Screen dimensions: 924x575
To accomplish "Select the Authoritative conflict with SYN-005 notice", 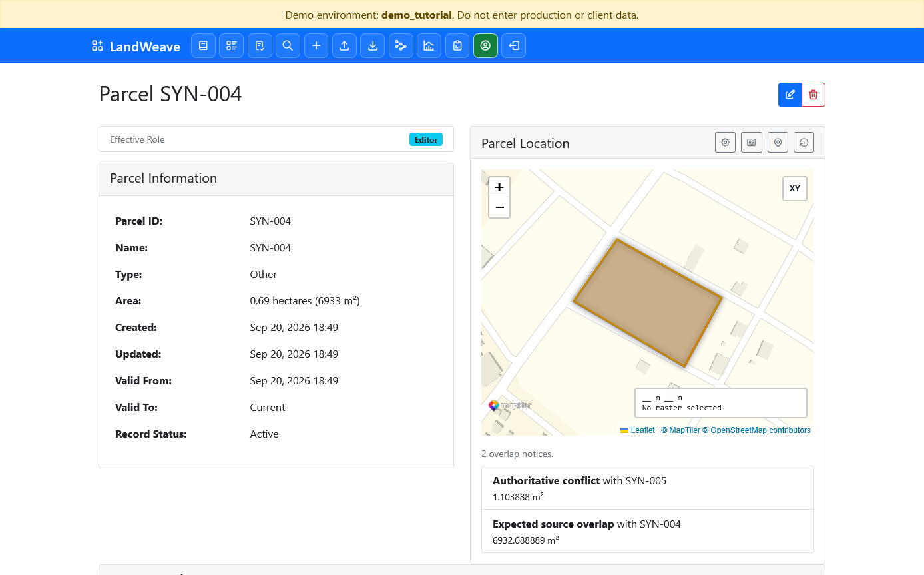I will coord(648,488).
